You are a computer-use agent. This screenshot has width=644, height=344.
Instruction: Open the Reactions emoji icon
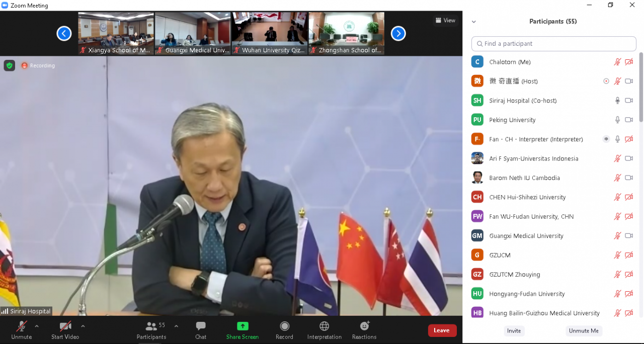(x=364, y=326)
